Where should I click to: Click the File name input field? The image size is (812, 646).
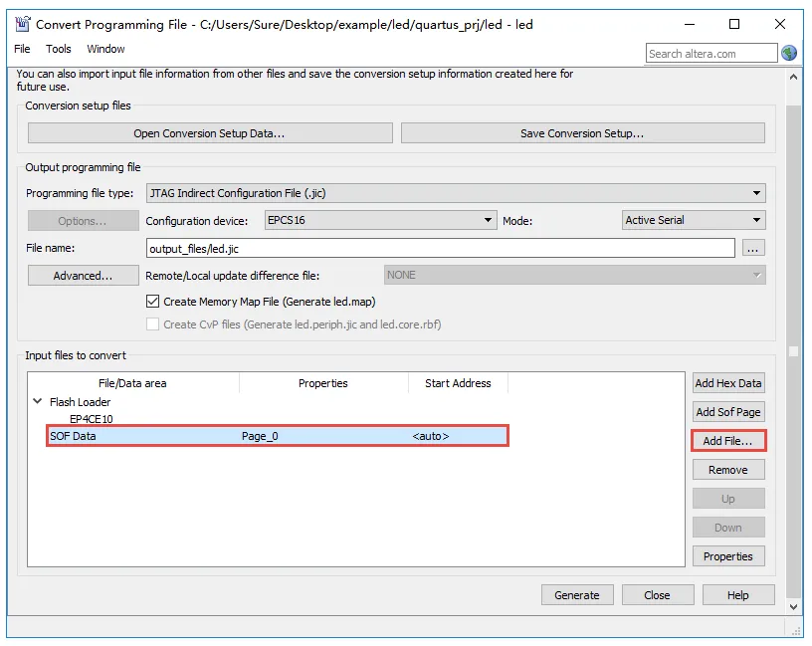coord(440,248)
